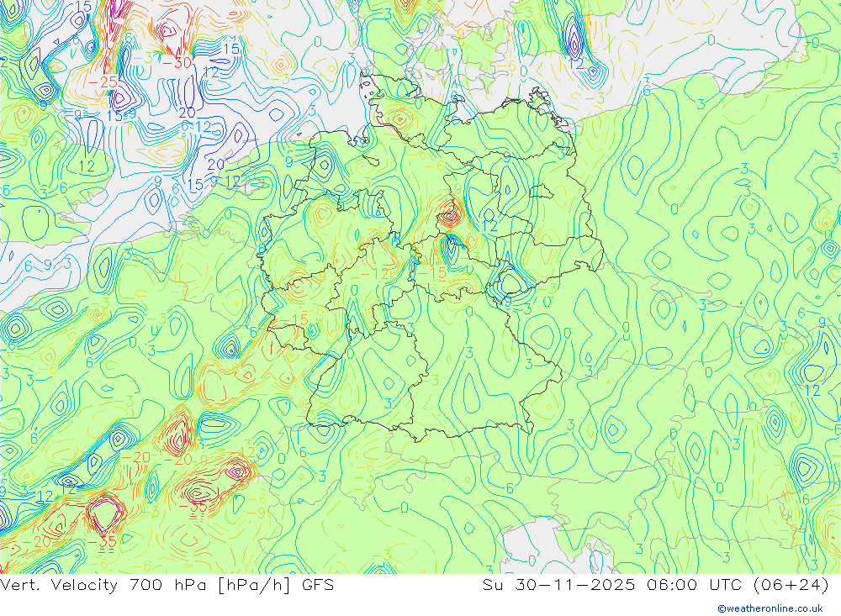This screenshot has width=841, height=616.
Task: Click the 'Vert. Velocity 700 hPa [hPa/h] GFS' title
Action: (167, 584)
